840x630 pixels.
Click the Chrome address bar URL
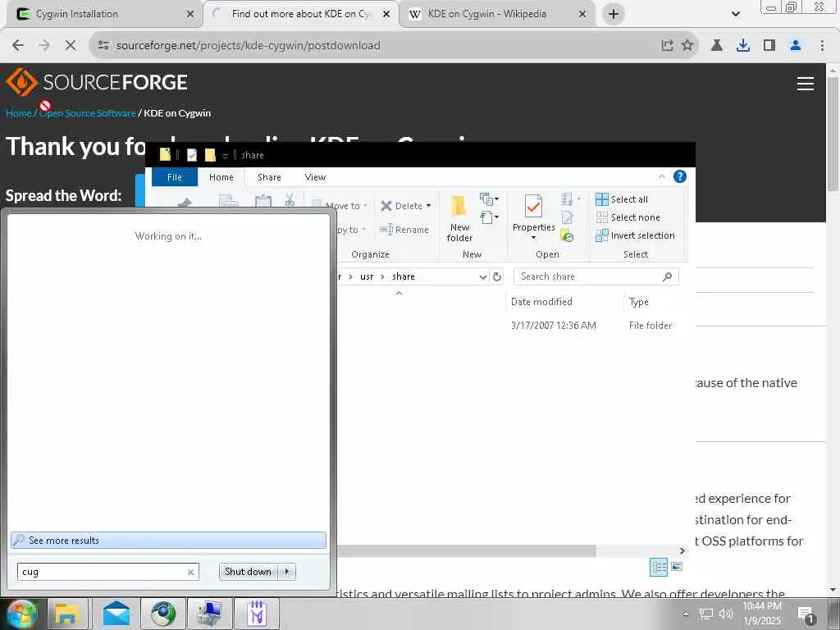point(248,46)
